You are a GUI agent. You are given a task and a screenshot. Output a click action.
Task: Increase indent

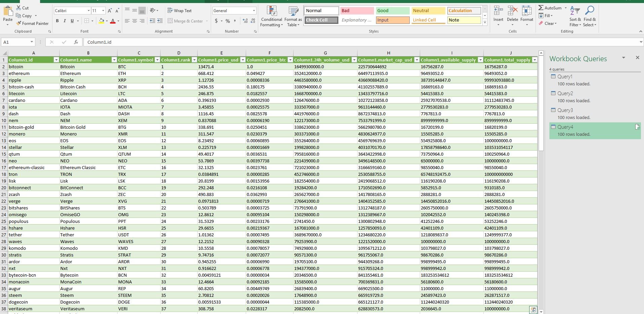(160, 21)
